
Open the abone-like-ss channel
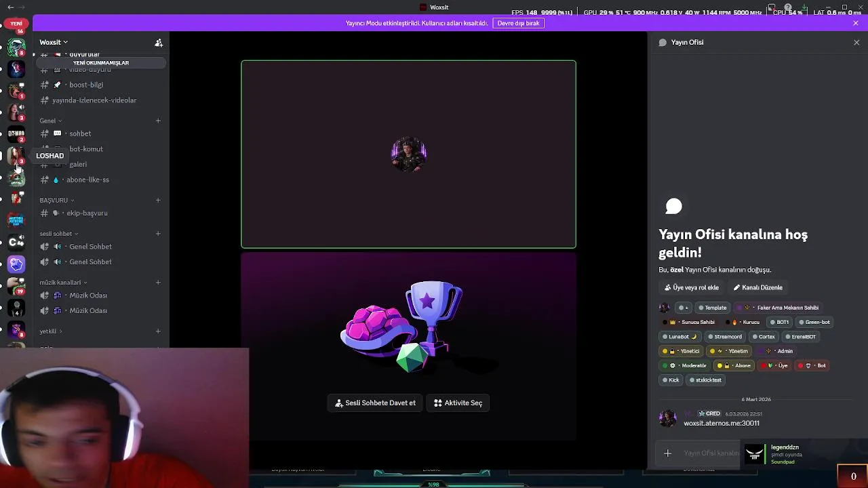100,180
